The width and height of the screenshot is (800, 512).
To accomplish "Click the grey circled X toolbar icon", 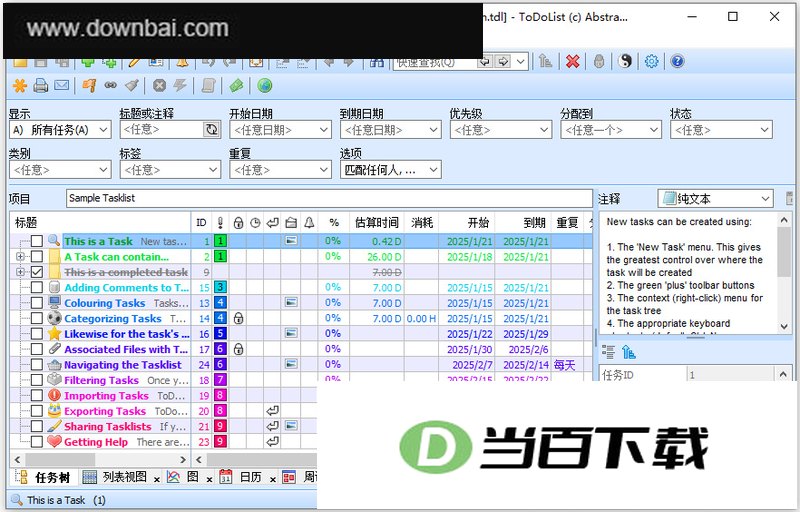I will [x=160, y=86].
